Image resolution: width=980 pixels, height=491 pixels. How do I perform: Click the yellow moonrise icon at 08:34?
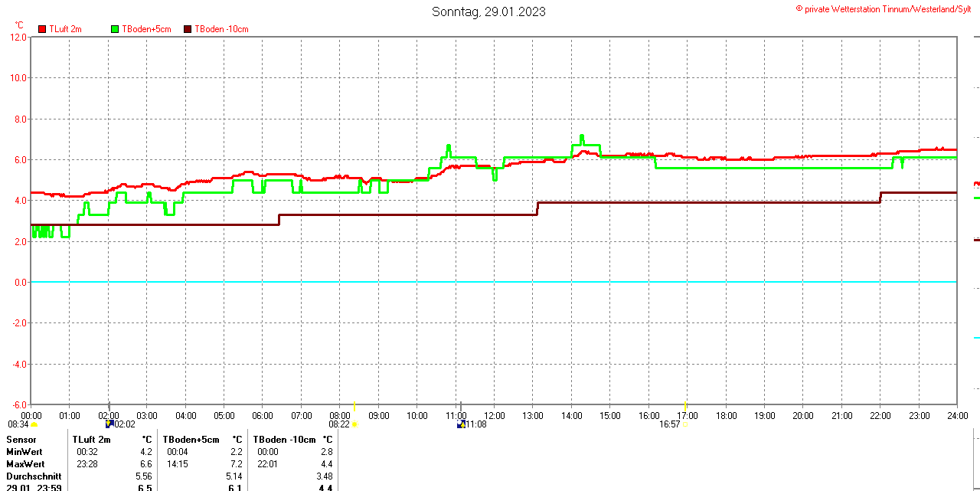[34, 424]
